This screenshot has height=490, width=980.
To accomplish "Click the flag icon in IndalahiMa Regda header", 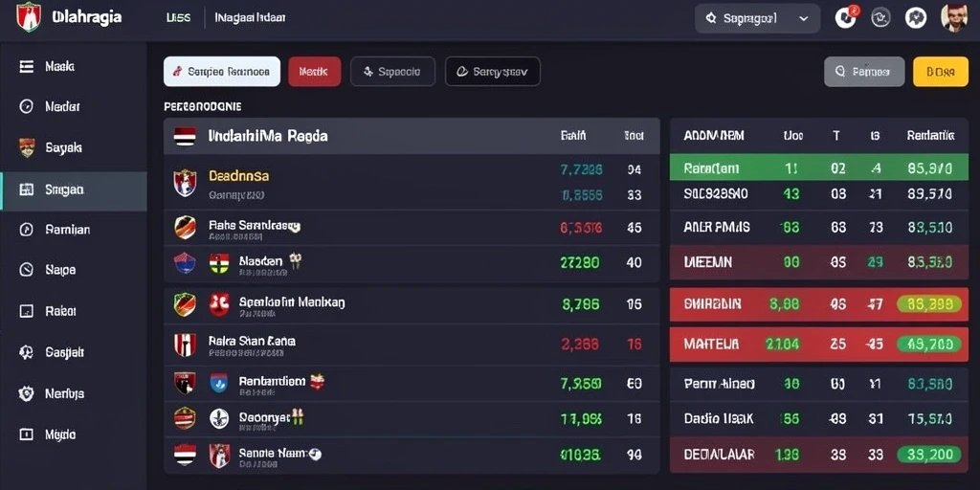I will pos(185,136).
